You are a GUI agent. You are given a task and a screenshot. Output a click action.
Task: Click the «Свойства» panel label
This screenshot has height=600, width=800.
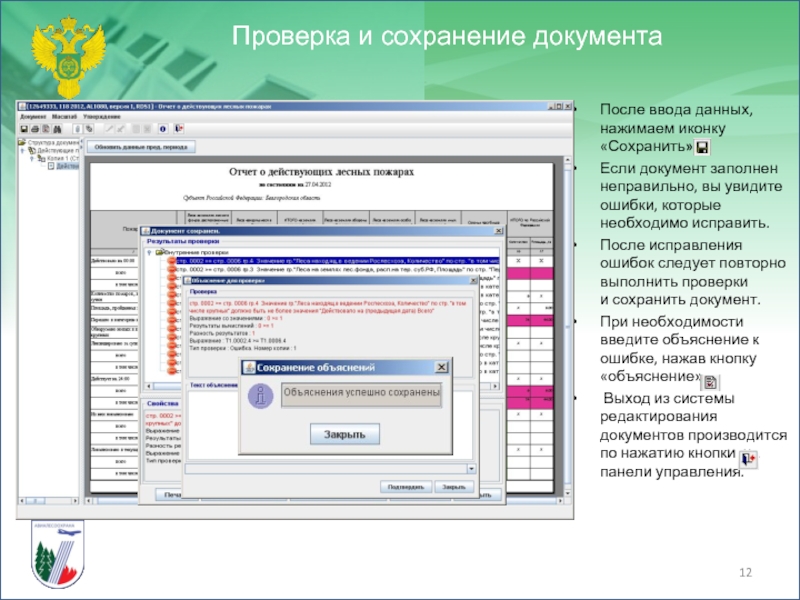(x=162, y=403)
